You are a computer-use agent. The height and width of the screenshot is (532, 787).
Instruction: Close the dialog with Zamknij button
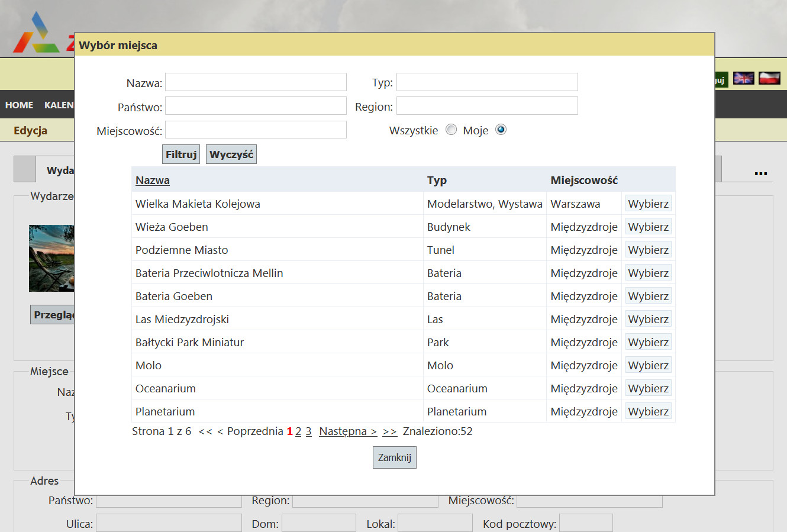395,457
